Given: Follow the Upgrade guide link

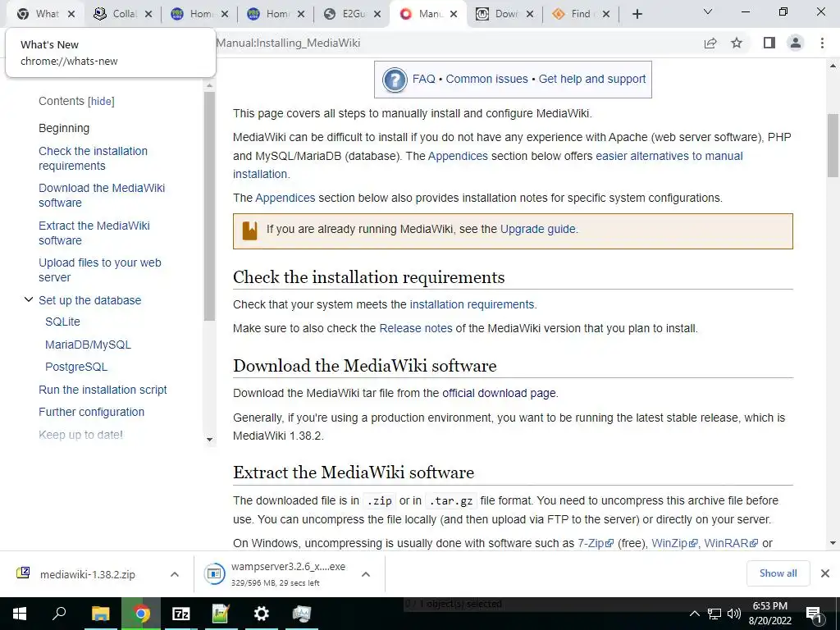Looking at the screenshot, I should coord(538,230).
